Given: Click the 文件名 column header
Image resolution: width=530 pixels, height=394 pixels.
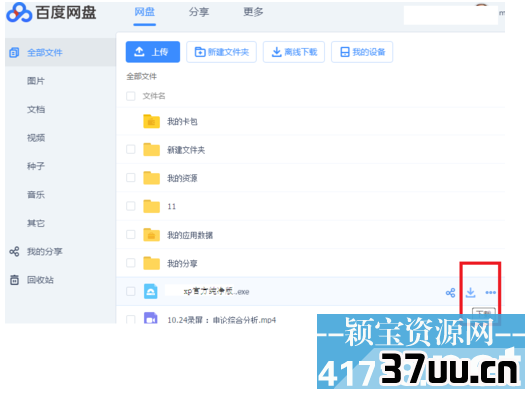Looking at the screenshot, I should pyautogui.click(x=154, y=96).
